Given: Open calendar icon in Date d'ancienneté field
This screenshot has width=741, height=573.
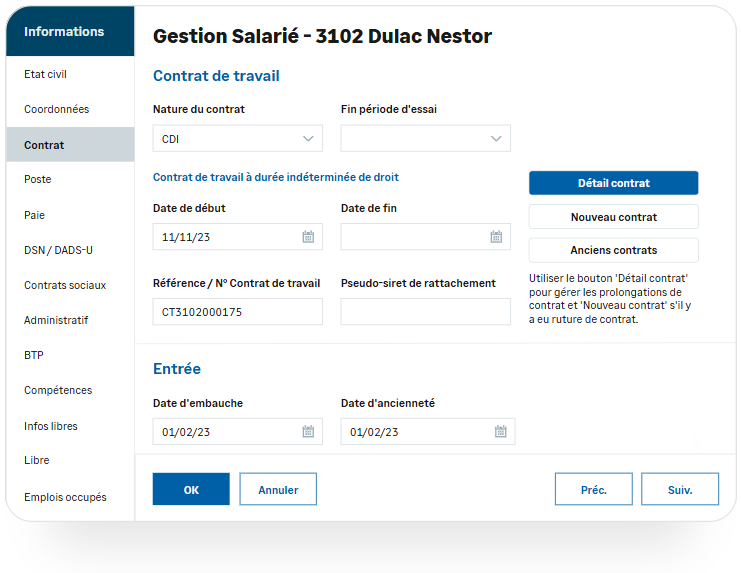Looking at the screenshot, I should 500,432.
